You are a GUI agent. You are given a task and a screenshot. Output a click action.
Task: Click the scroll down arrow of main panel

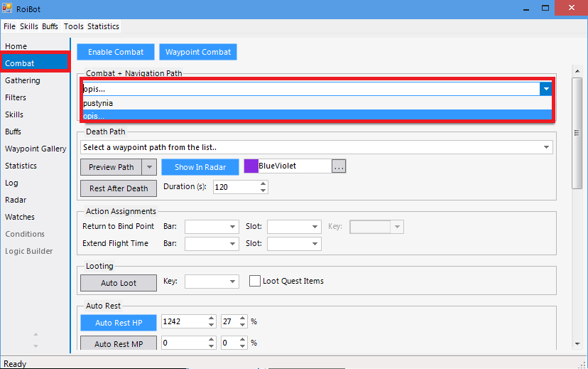pyautogui.click(x=577, y=344)
